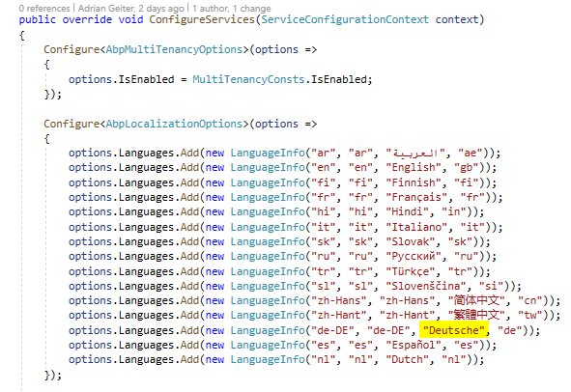571x392 pixels.
Task: Click the MultiTenancyConsts identifier
Action: click(x=248, y=79)
